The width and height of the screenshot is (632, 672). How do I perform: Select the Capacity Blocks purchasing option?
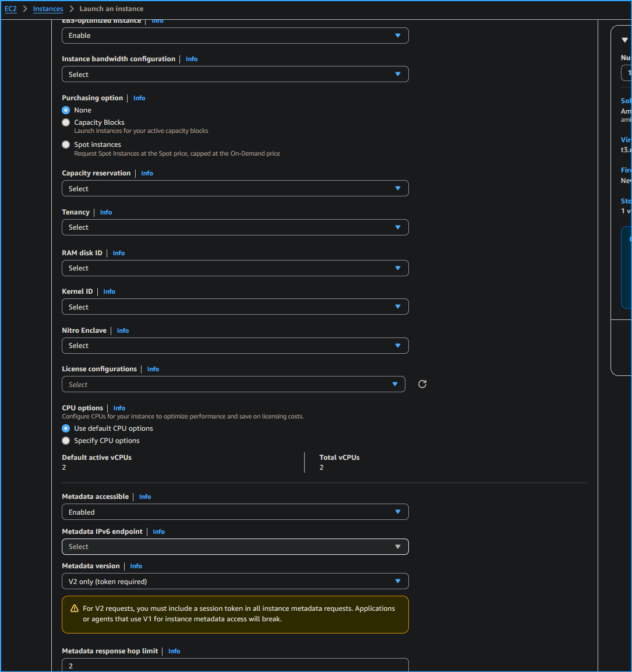coord(65,122)
